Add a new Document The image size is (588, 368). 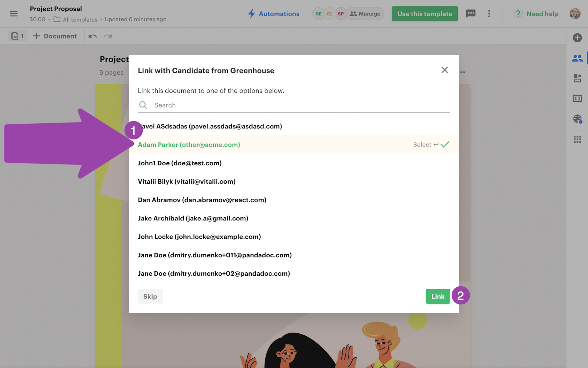click(55, 36)
